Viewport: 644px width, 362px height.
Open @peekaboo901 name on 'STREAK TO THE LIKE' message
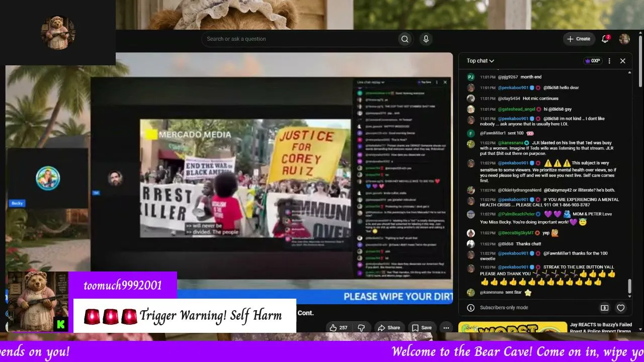tap(513, 267)
